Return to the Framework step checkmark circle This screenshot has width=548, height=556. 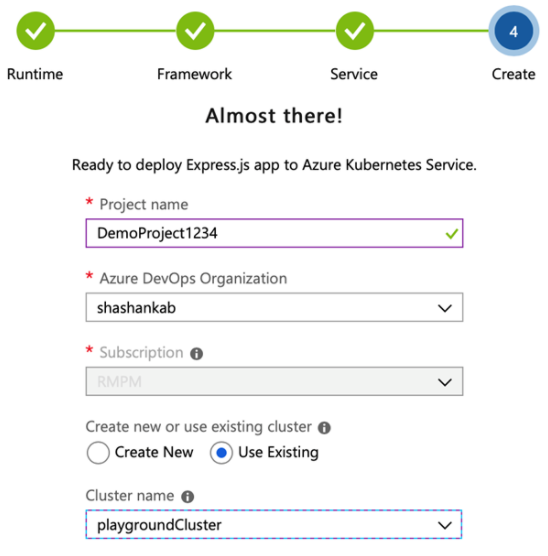[x=195, y=31]
